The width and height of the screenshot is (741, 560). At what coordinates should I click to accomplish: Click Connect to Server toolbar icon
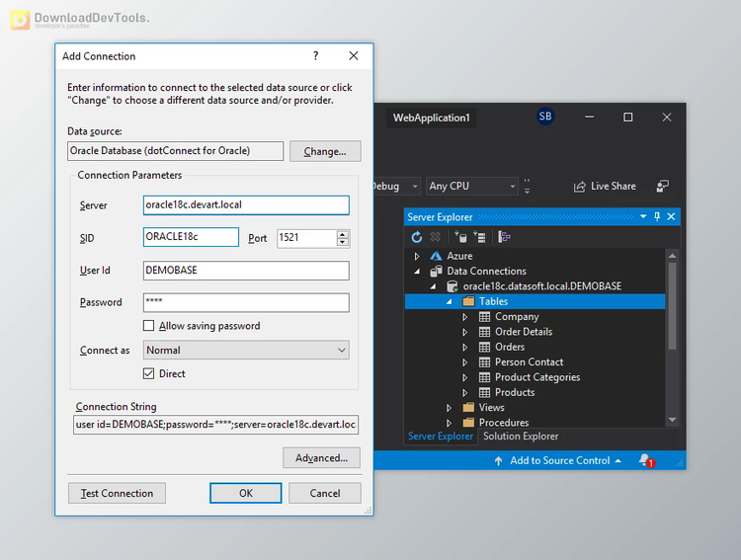[x=479, y=237]
